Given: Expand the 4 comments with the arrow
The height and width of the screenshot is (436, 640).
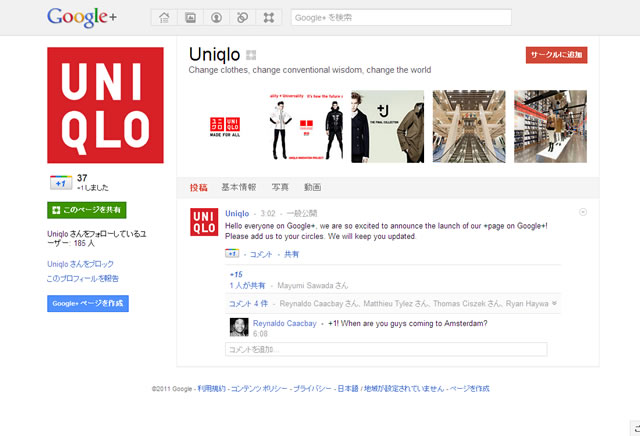Looking at the screenshot, I should [554, 303].
